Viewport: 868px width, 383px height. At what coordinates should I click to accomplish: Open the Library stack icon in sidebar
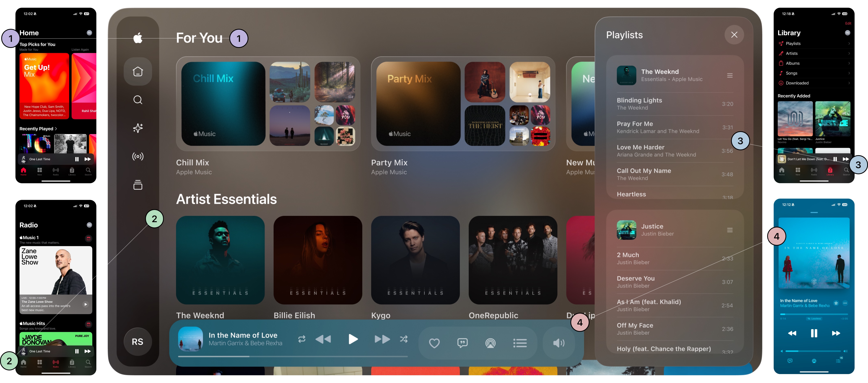[x=138, y=185]
